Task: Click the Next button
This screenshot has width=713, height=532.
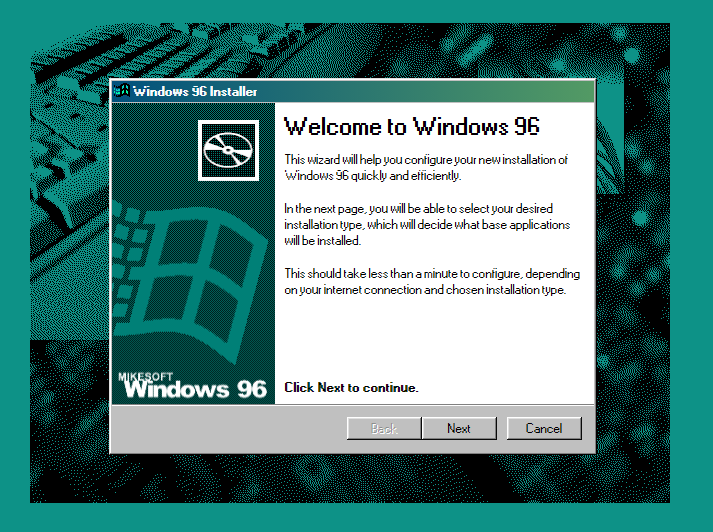Action: pos(459,428)
